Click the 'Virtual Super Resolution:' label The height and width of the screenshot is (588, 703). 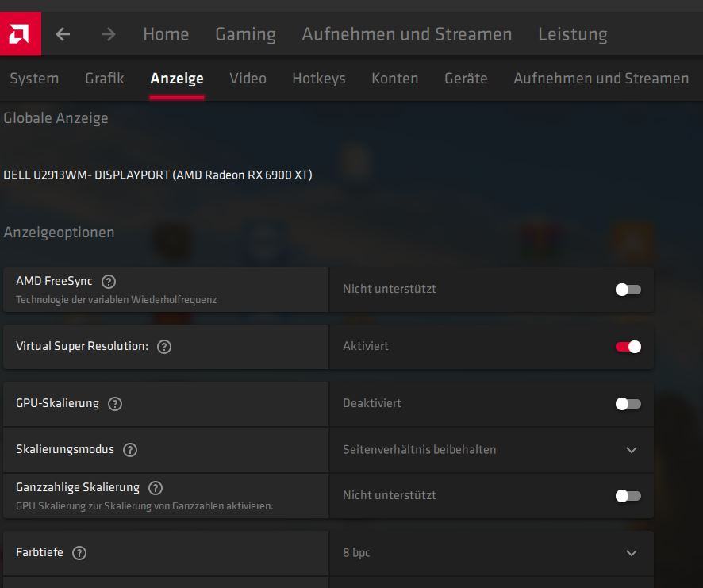click(x=82, y=346)
